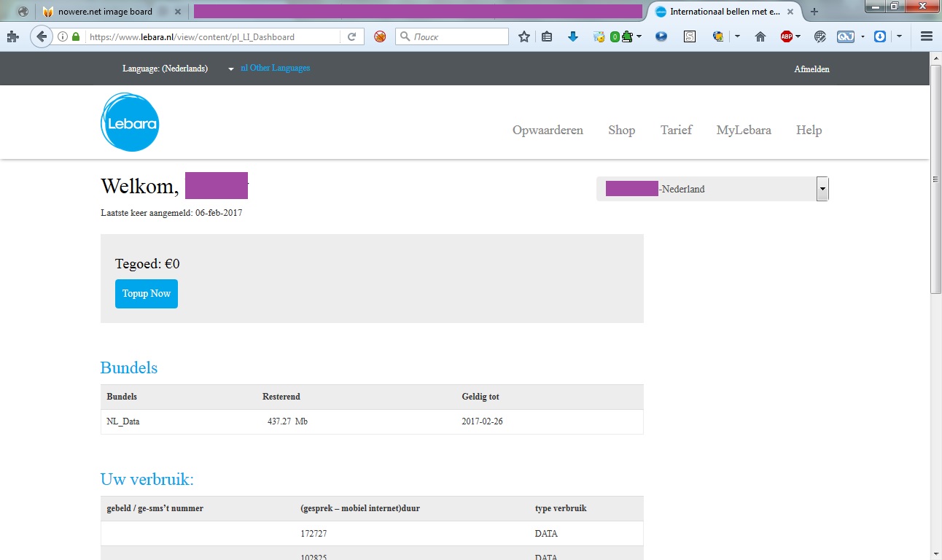Open the puzzle-piece add-ons icon
The image size is (942, 560).
point(13,37)
